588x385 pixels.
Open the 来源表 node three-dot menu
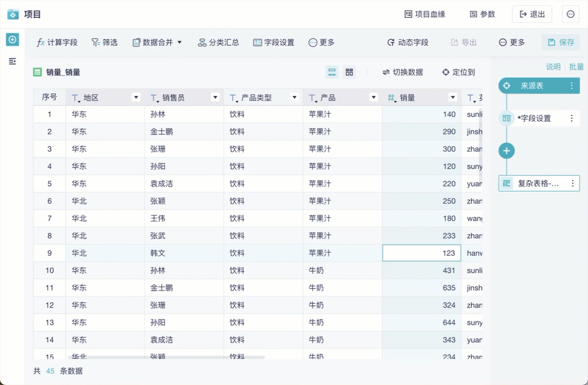(571, 86)
